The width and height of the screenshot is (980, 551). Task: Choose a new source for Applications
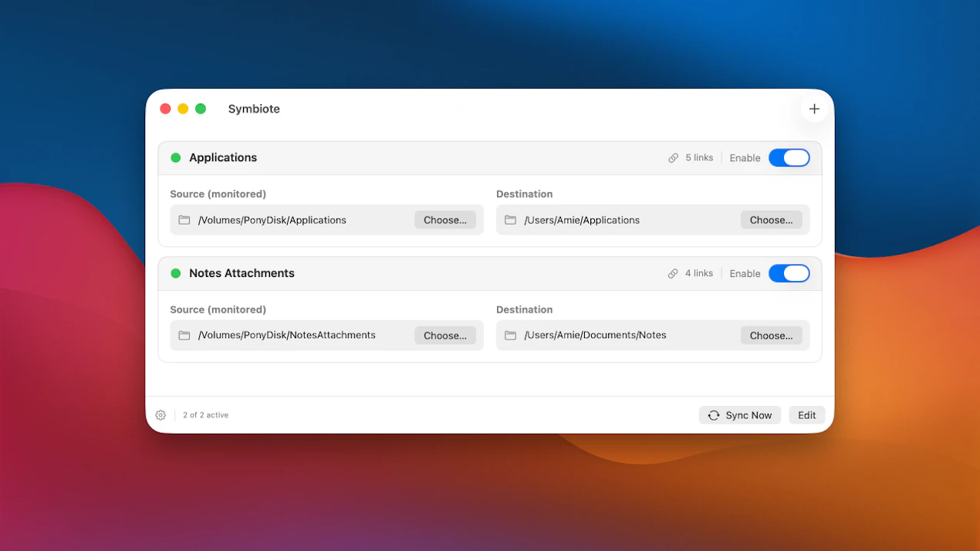445,220
